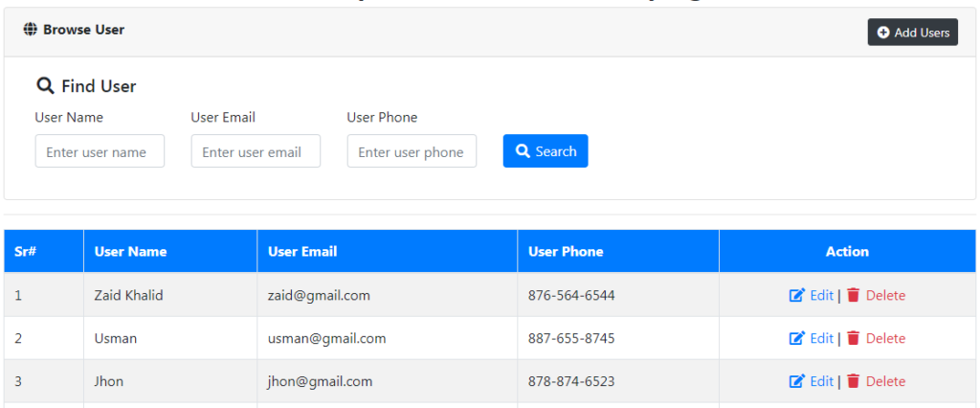The image size is (980, 408).
Task: Select the Usman name cell
Action: (170, 338)
